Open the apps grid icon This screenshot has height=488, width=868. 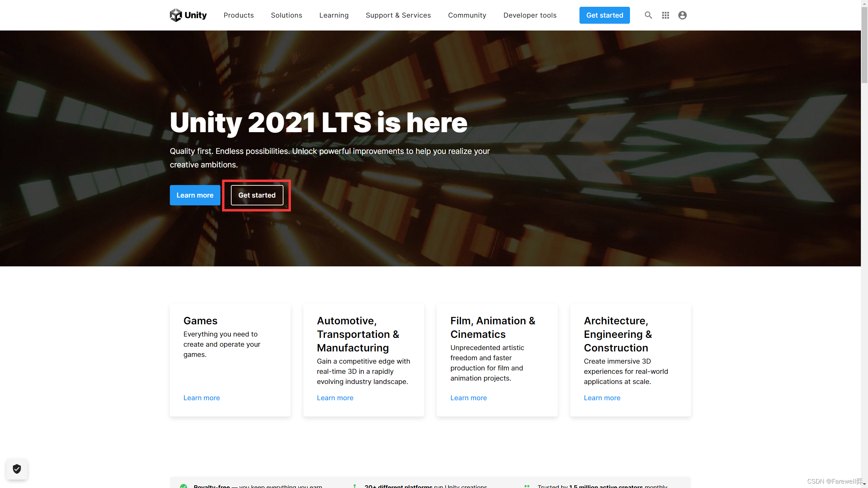coord(665,15)
